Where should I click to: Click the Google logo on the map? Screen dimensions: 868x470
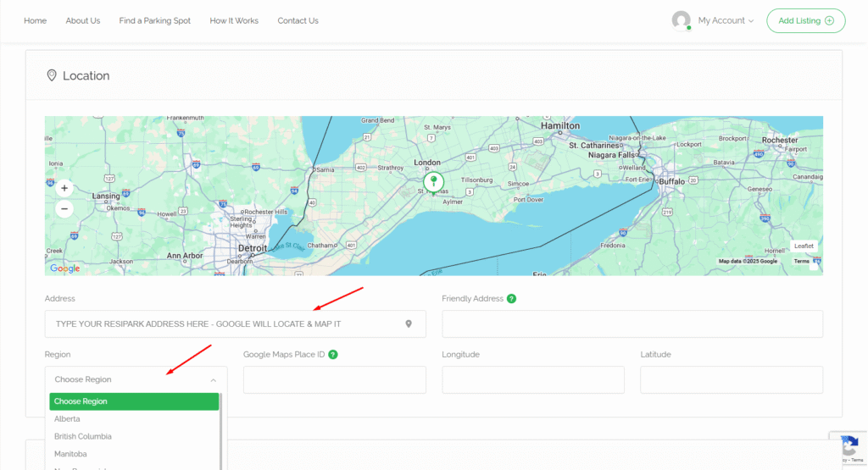pos(65,268)
